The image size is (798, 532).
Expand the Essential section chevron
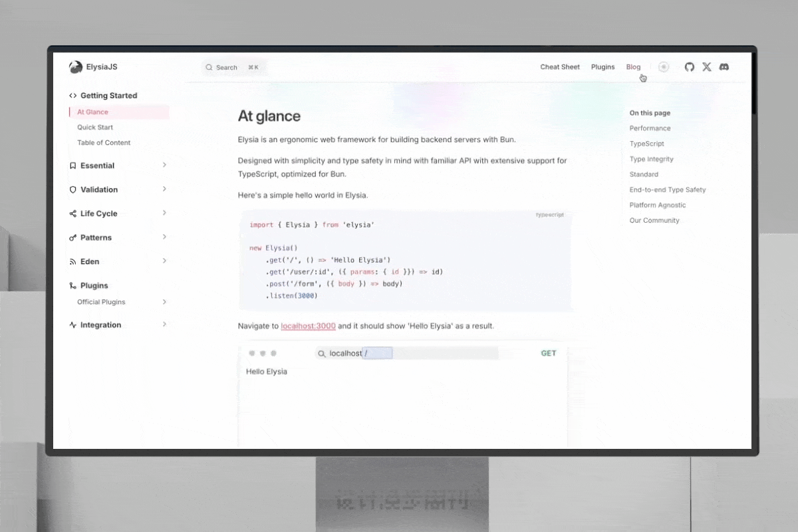click(164, 165)
